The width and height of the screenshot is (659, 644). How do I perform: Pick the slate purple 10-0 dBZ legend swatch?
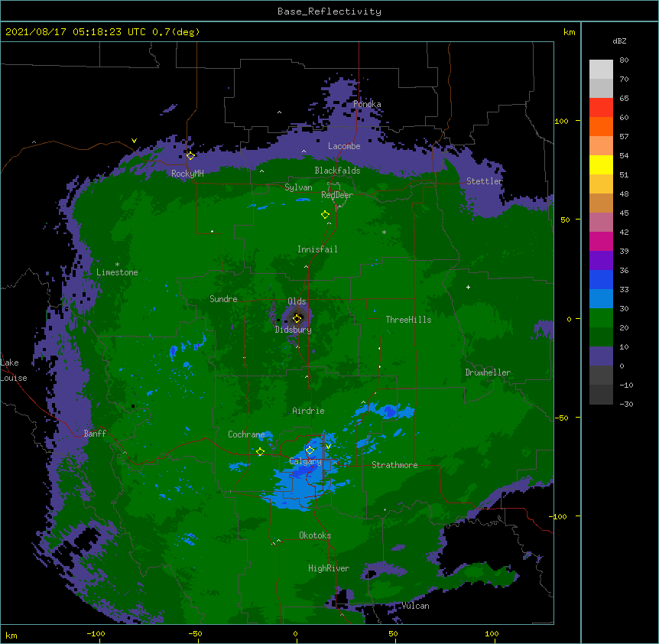tap(601, 356)
